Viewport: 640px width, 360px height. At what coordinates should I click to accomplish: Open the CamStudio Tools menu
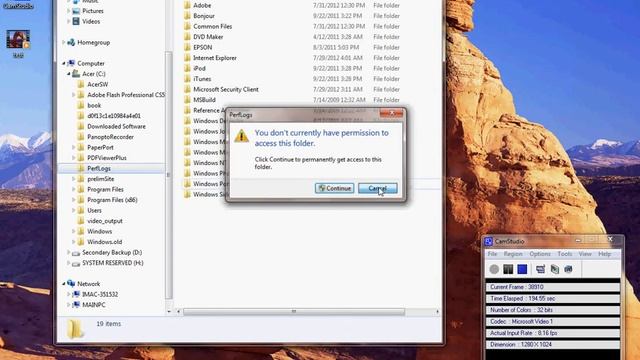(x=564, y=254)
